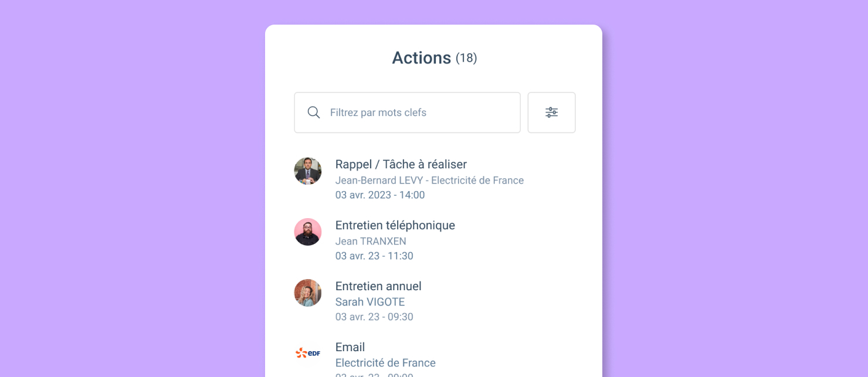The image size is (868, 377).
Task: Click 'Jean-Bernard LEVY - Electricité de France' subtitle
Action: coord(429,181)
